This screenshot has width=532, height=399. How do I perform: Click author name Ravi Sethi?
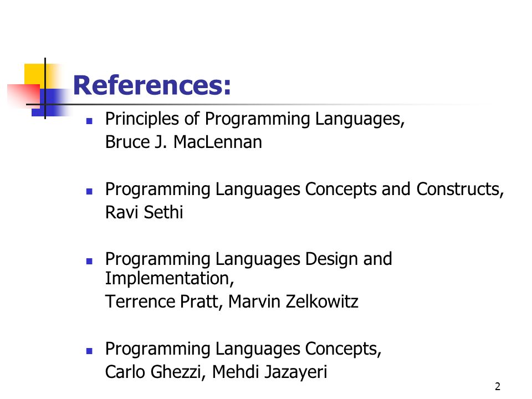coord(144,212)
